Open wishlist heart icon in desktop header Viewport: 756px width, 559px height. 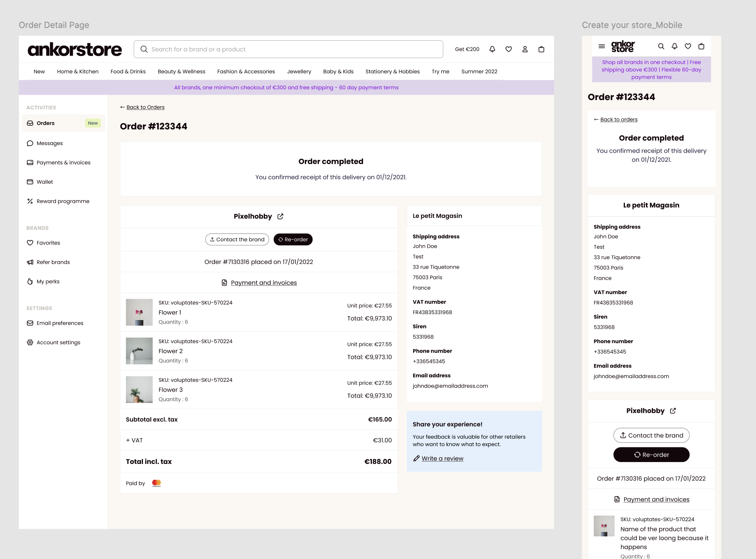(x=509, y=49)
